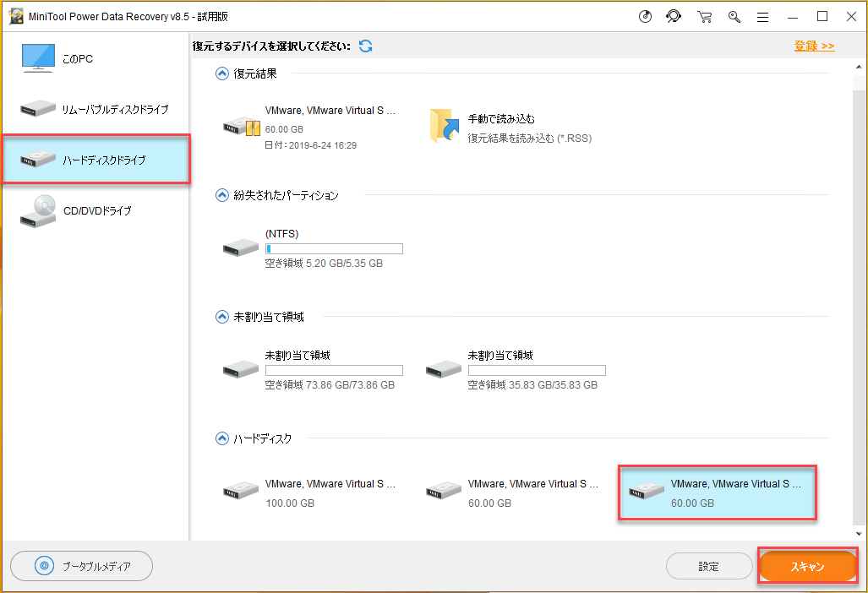The height and width of the screenshot is (593, 868).
Task: Click the 35.83 GB unallocated drive icon
Action: click(444, 368)
